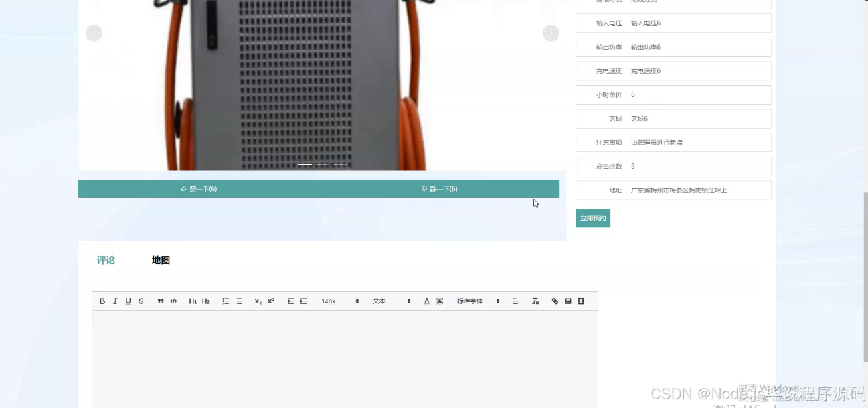Click the 点击次数 field value

[633, 166]
